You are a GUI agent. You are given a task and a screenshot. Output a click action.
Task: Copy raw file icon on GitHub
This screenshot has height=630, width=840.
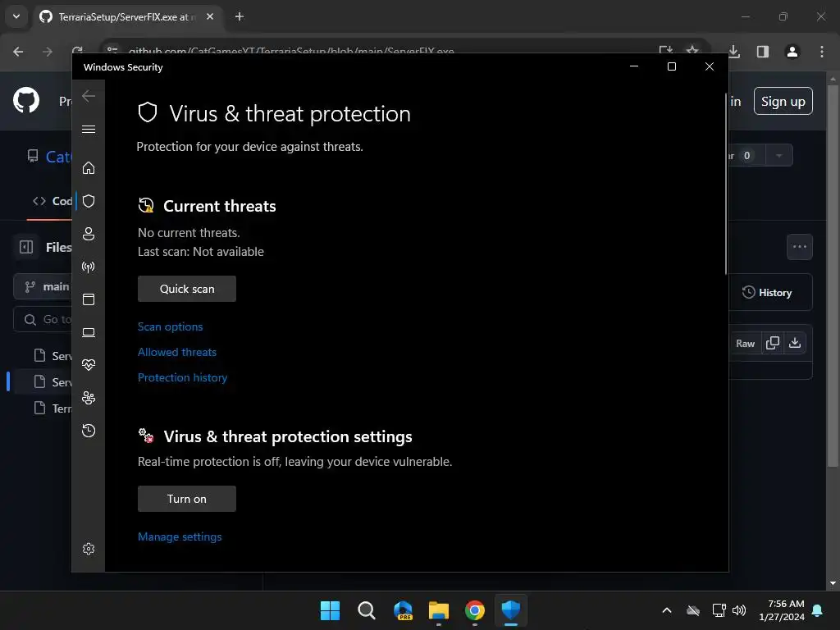tap(773, 344)
